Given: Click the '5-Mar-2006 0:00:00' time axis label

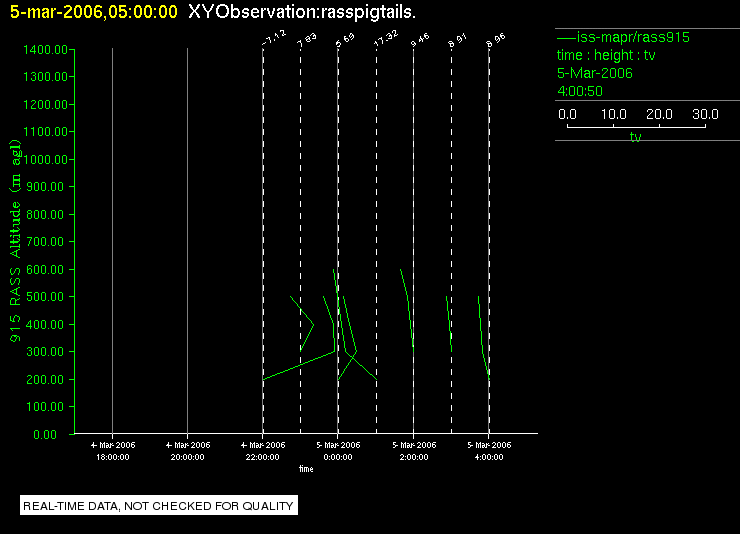Looking at the screenshot, I should pos(338,451).
